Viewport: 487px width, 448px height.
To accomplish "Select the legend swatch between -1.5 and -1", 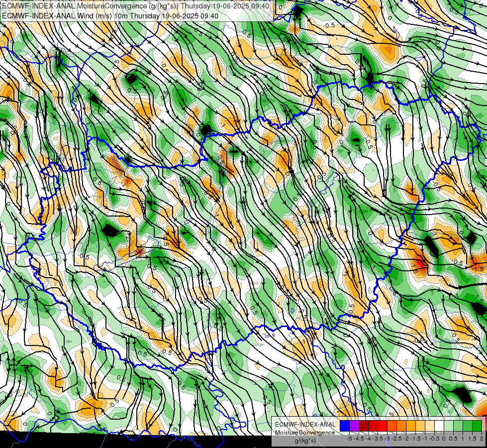I will (x=420, y=426).
